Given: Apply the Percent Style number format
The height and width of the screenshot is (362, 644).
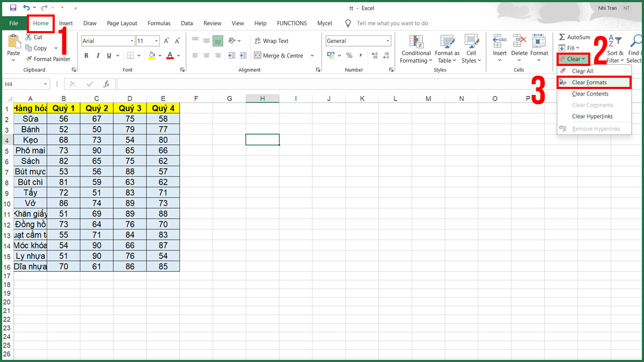Looking at the screenshot, I should 349,55.
